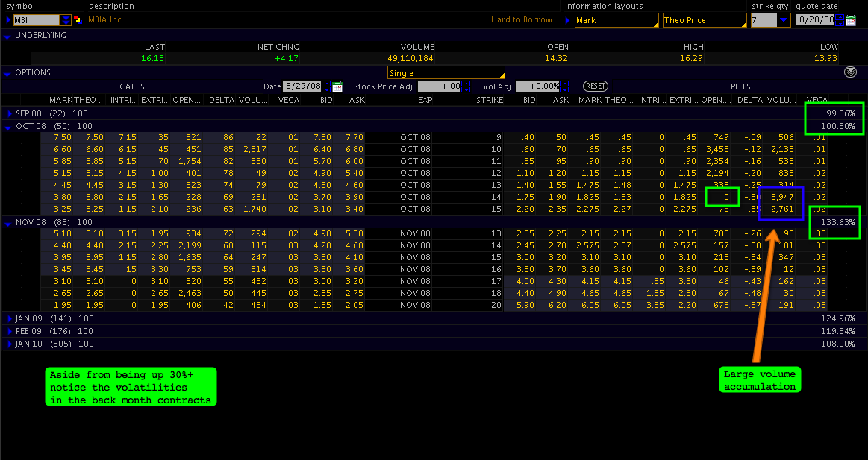Collapse the OPTIONS section
This screenshot has width=868, height=460.
(7, 73)
